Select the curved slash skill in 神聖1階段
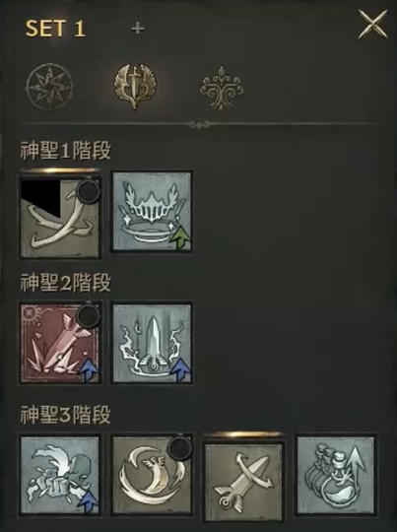 pos(60,218)
